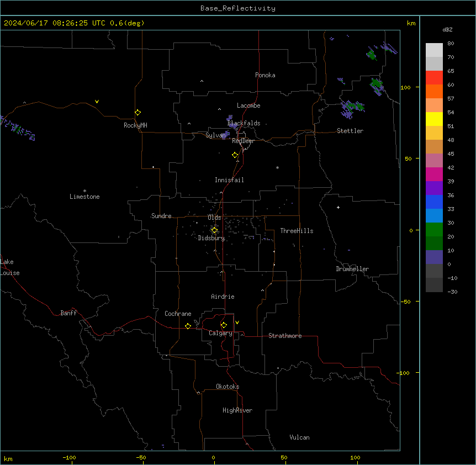Click the radar echo patch north of Blackfalds

[x=230, y=118]
